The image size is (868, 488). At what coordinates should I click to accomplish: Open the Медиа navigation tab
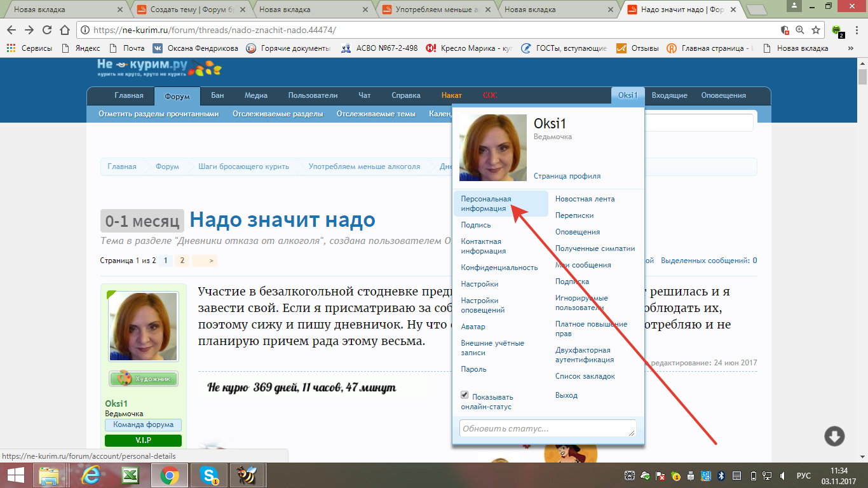click(256, 95)
